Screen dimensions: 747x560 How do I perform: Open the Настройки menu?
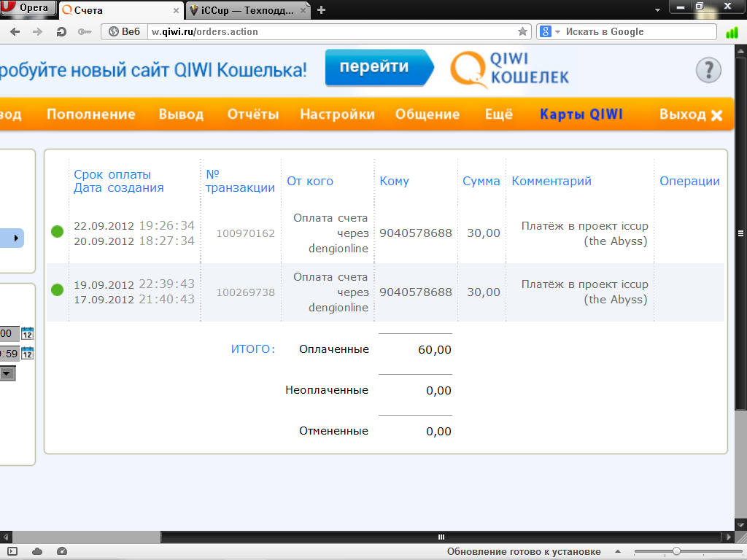[337, 114]
